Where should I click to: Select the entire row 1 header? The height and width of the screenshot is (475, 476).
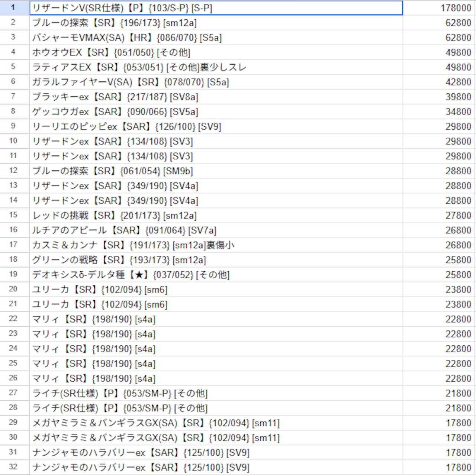(15, 8)
